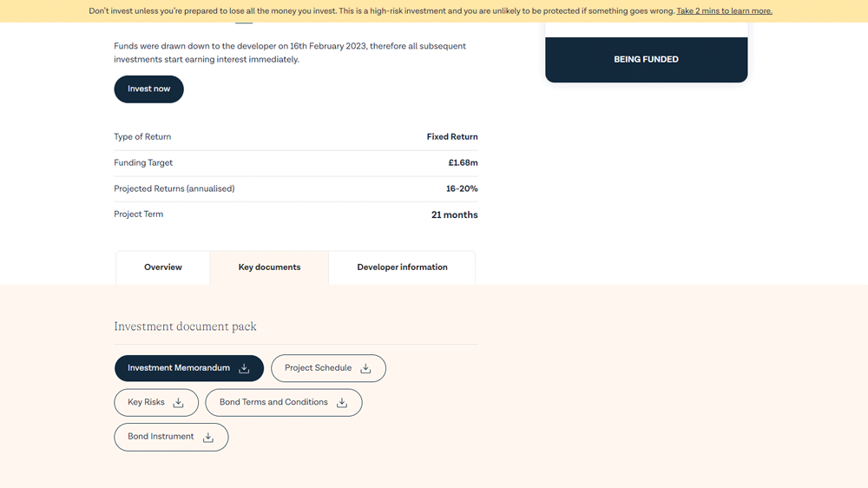Image resolution: width=868 pixels, height=488 pixels.
Task: Download the Project Schedule document
Action: (328, 368)
